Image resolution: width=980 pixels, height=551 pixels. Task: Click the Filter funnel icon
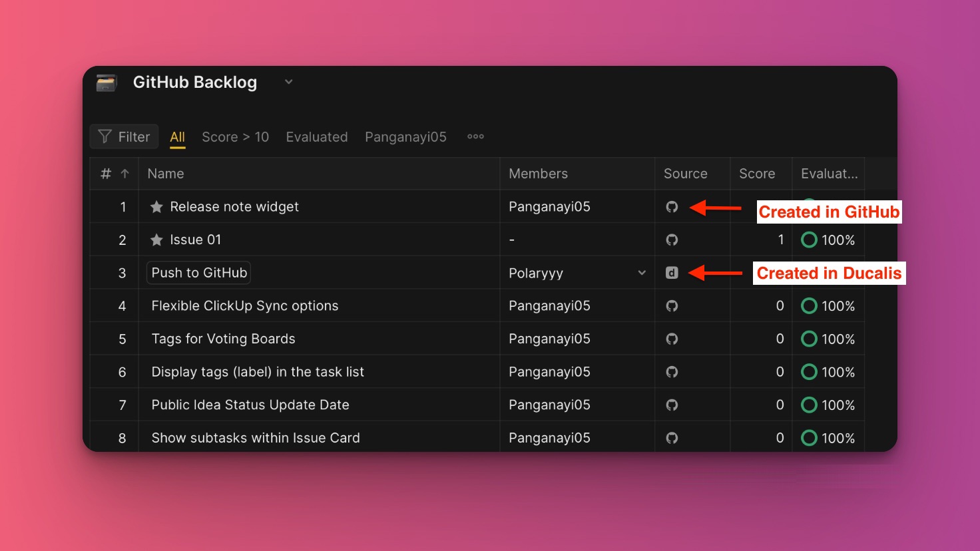105,136
